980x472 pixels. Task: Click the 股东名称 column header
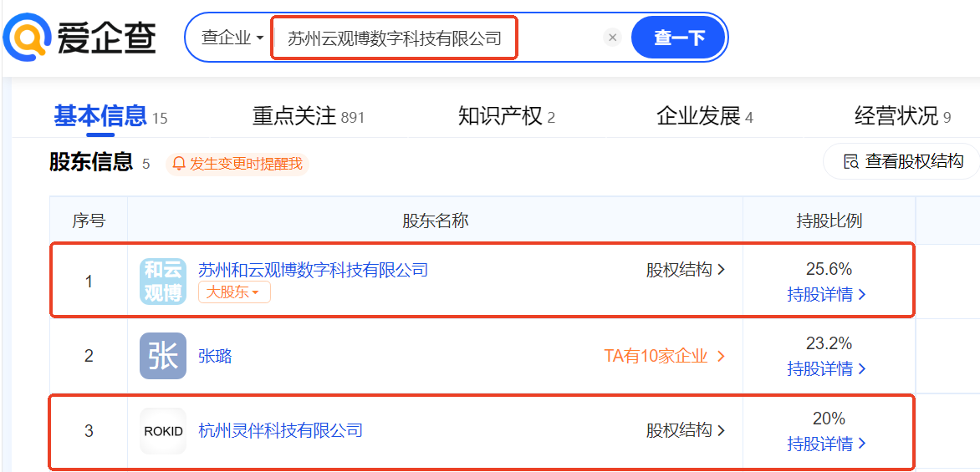(x=435, y=221)
